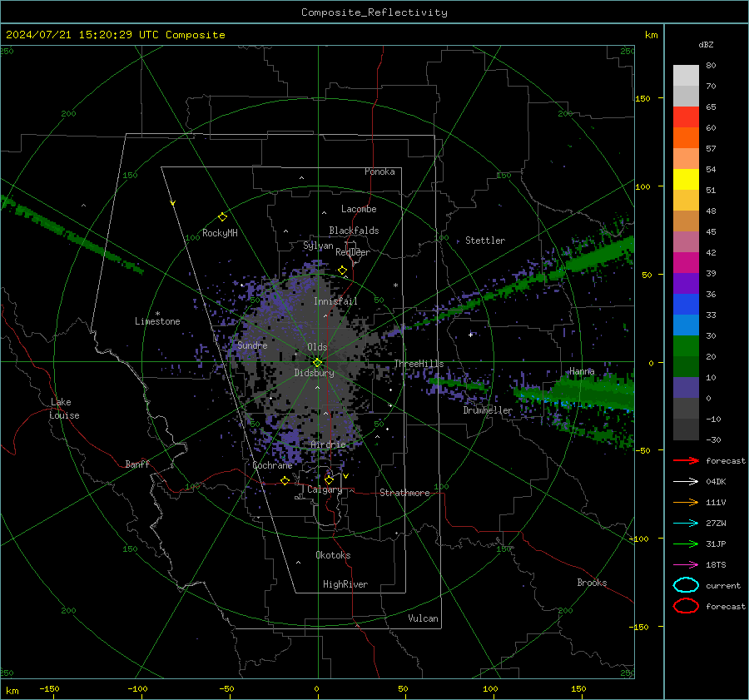
Task: Click the cyan 27ZW arrow in legend
Action: [686, 524]
